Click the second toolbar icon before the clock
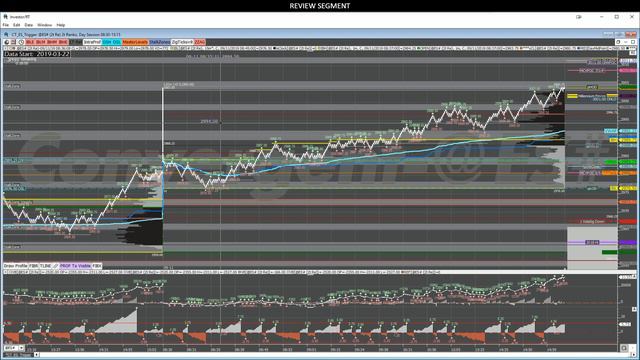Viewport: 640px width, 360px height. pyautogui.click(x=13, y=42)
